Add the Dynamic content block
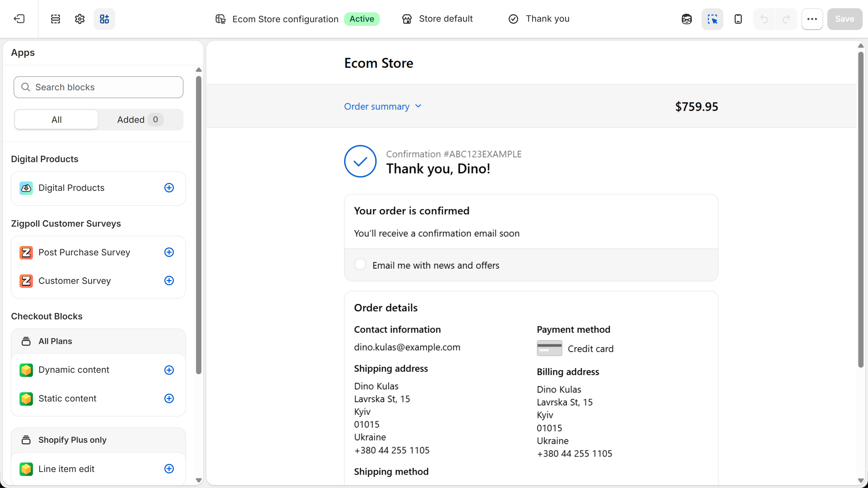 click(169, 370)
